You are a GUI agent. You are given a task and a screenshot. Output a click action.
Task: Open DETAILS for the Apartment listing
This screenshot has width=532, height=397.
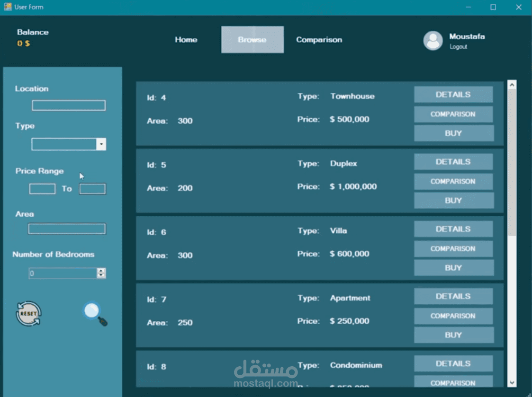tap(453, 296)
